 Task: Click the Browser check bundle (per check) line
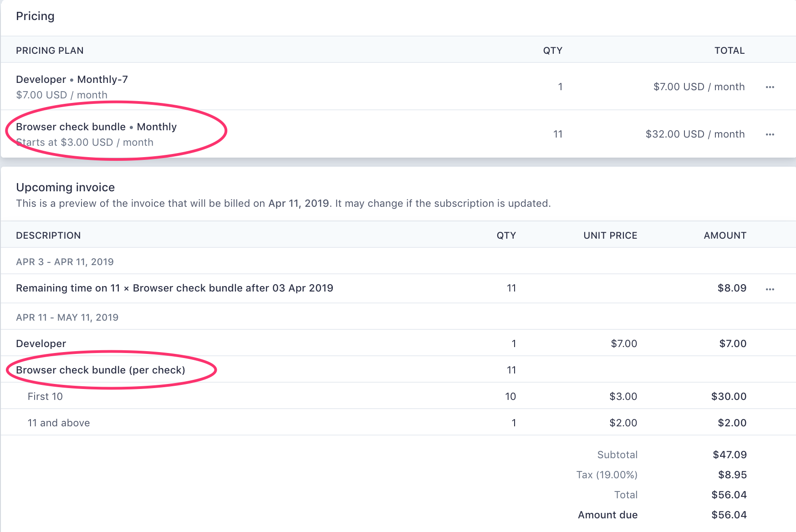tap(100, 370)
